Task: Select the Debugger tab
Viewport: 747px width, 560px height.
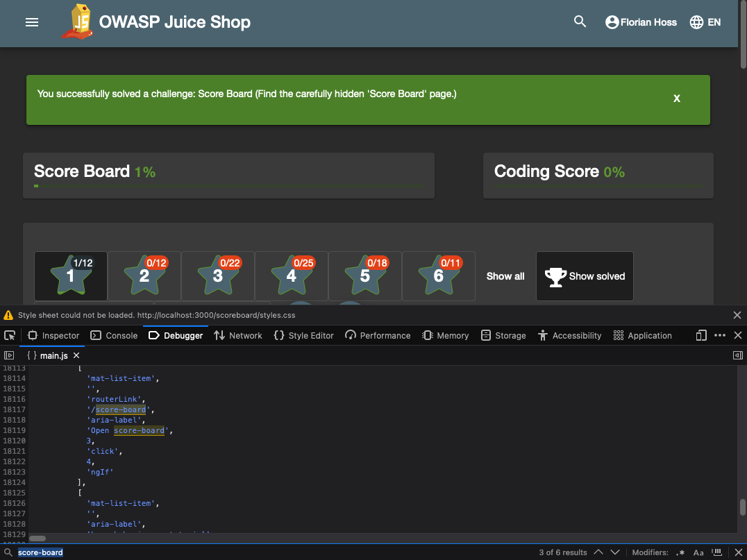Action: (x=176, y=336)
